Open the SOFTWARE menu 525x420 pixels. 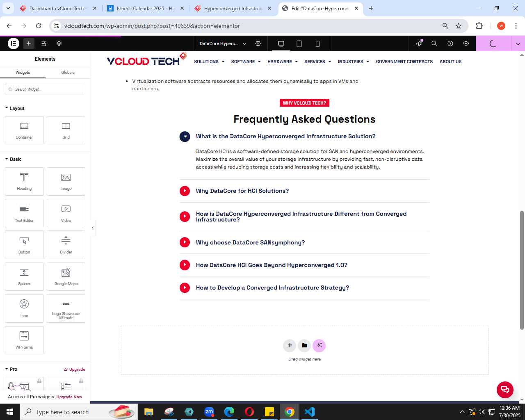246,62
